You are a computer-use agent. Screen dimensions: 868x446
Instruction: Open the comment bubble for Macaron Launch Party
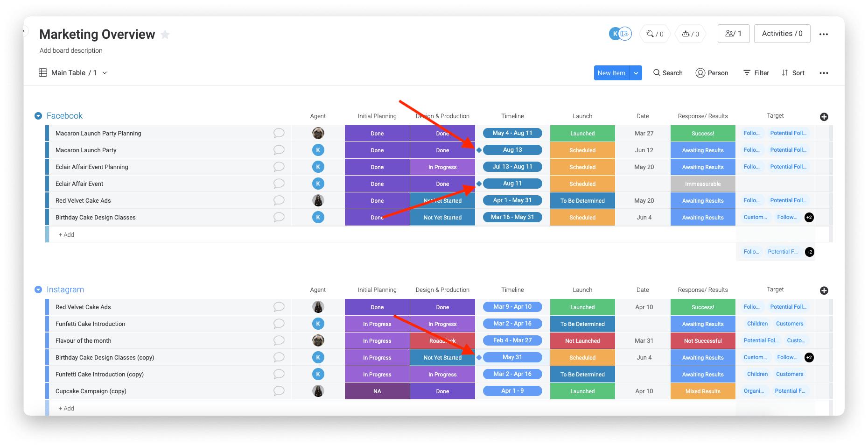coord(279,150)
